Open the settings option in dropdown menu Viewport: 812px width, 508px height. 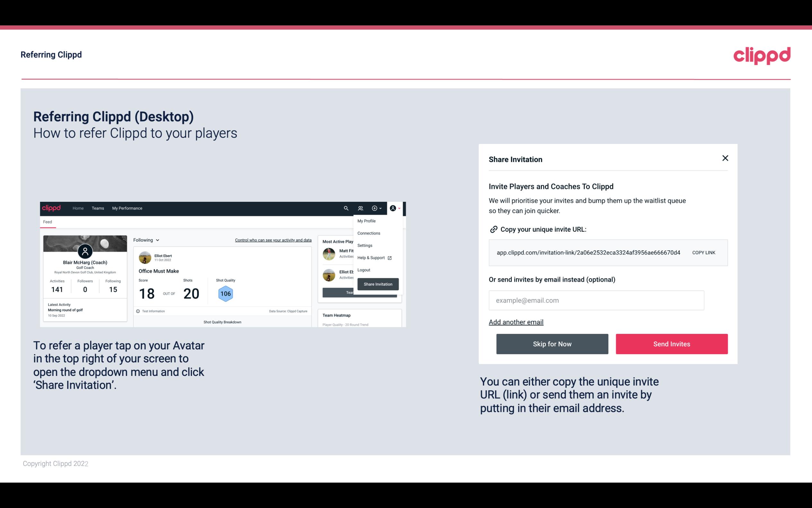tap(363, 245)
